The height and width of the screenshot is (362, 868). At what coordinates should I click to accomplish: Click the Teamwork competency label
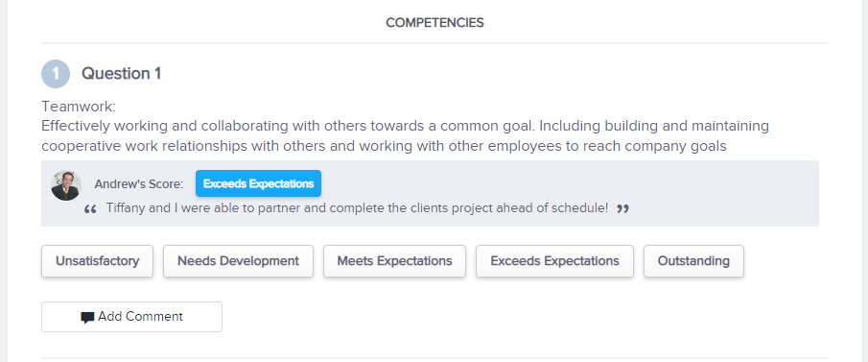click(79, 107)
